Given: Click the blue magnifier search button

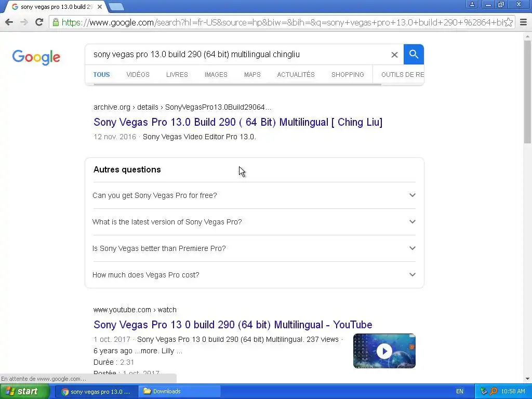Looking at the screenshot, I should pyautogui.click(x=414, y=54).
